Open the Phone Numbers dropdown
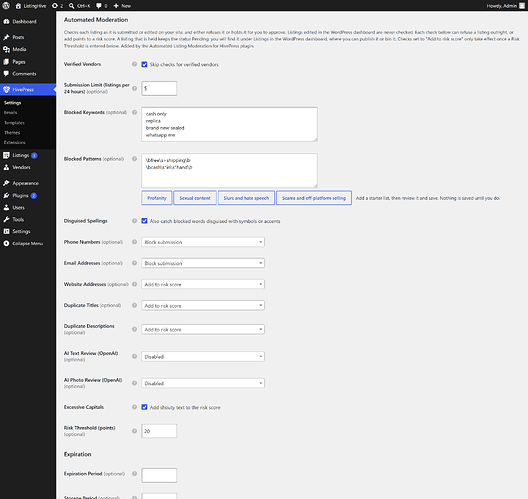 tap(203, 242)
